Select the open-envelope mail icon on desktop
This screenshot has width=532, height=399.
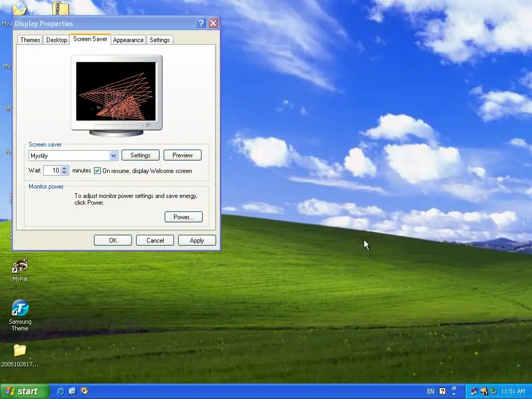click(x=20, y=8)
